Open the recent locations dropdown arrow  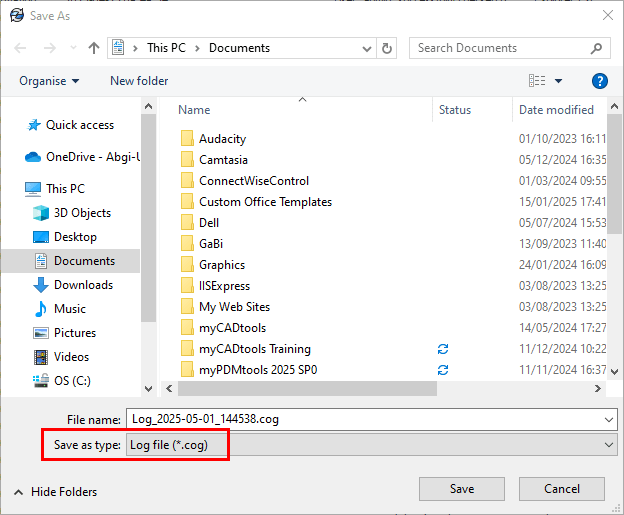[x=73, y=48]
